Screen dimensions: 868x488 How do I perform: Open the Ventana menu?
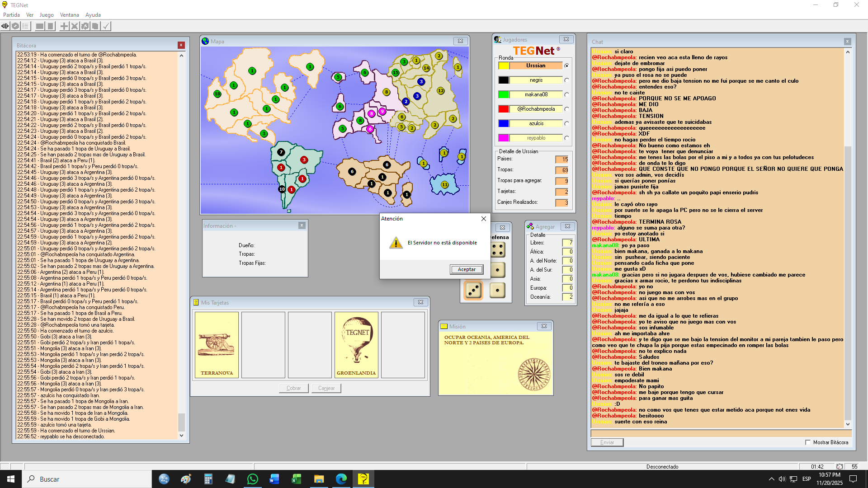[x=69, y=15]
